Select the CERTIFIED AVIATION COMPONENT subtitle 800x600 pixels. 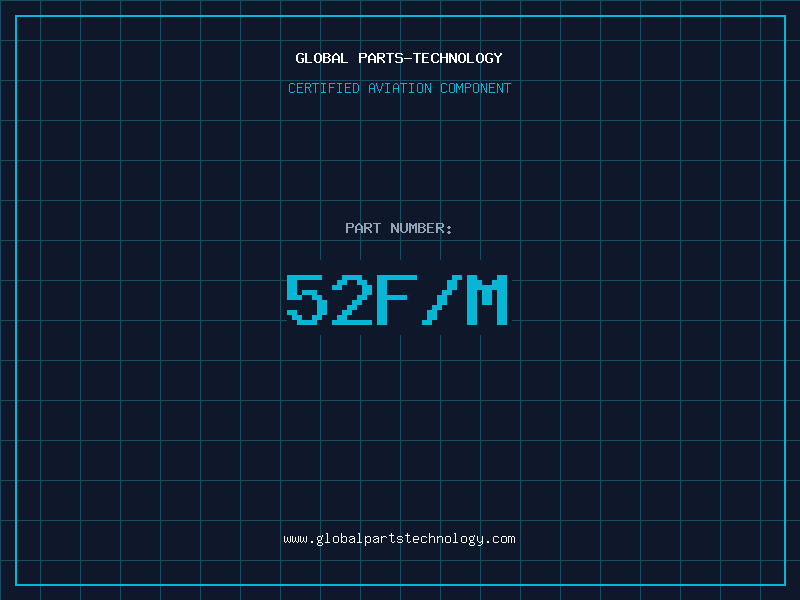399,88
